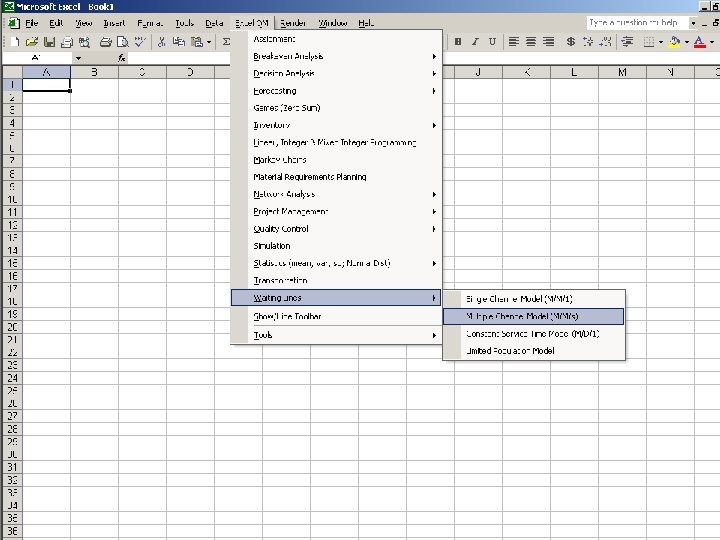Image resolution: width=720 pixels, height=540 pixels.
Task: Click the Borders icon
Action: [x=648, y=42]
